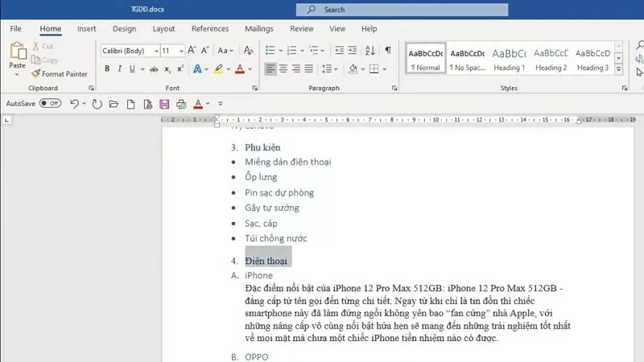This screenshot has height=362, width=644.
Task: Increase indent of the paragraph
Action: coord(351,51)
